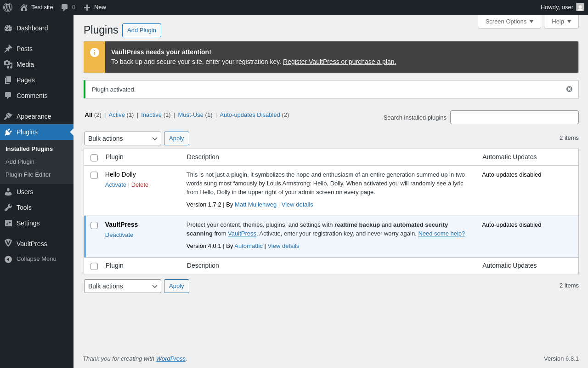The image size is (588, 368).
Task: Toggle select-all checkbox in table header
Action: [x=94, y=158]
